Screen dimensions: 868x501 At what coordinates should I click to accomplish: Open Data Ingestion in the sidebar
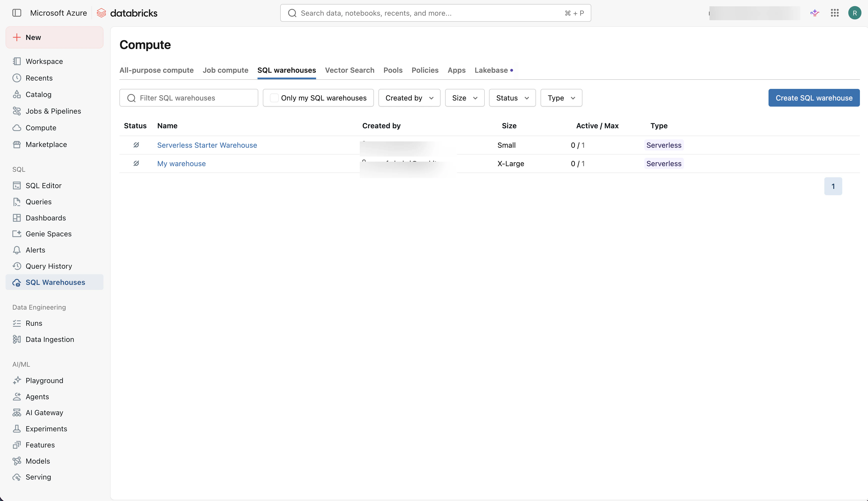click(54, 339)
